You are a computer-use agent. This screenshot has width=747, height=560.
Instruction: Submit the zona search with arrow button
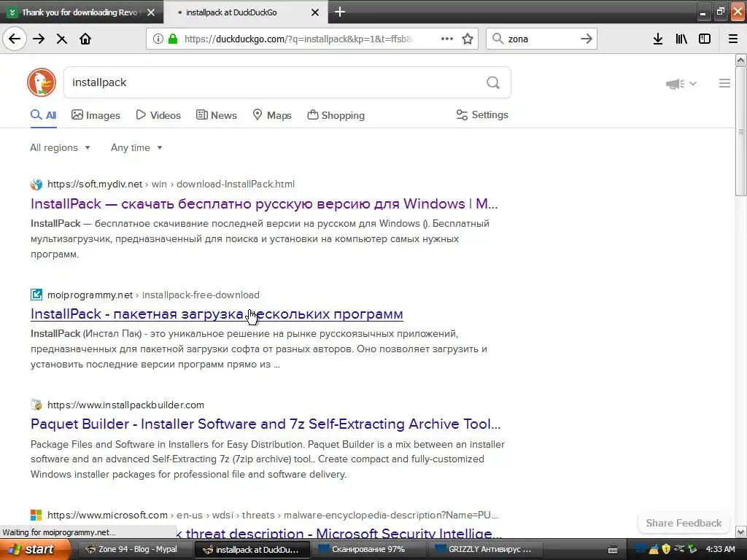[587, 39]
